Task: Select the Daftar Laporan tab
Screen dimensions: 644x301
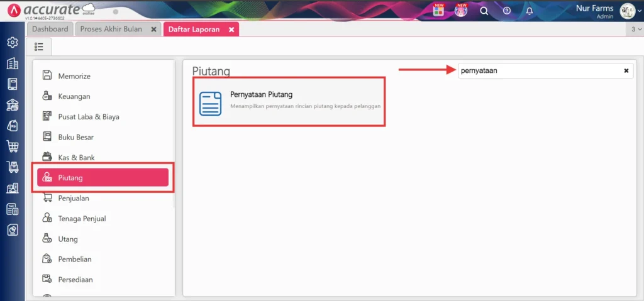Action: click(194, 30)
